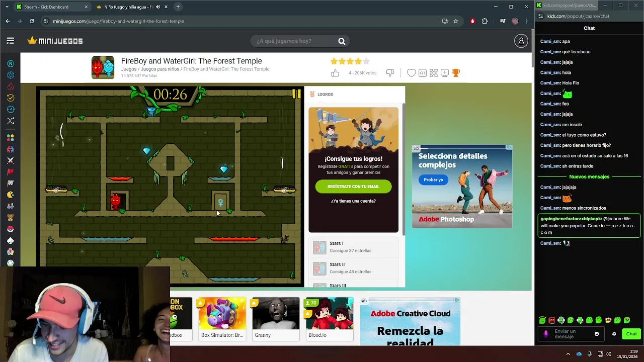Bookmark the page with star icon

(x=456, y=21)
